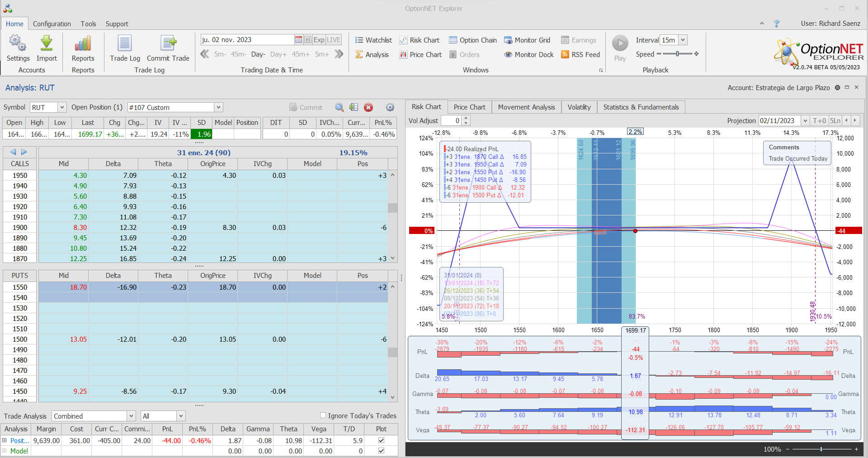The height and width of the screenshot is (458, 868).
Task: Click the LIVE button
Action: click(x=334, y=40)
